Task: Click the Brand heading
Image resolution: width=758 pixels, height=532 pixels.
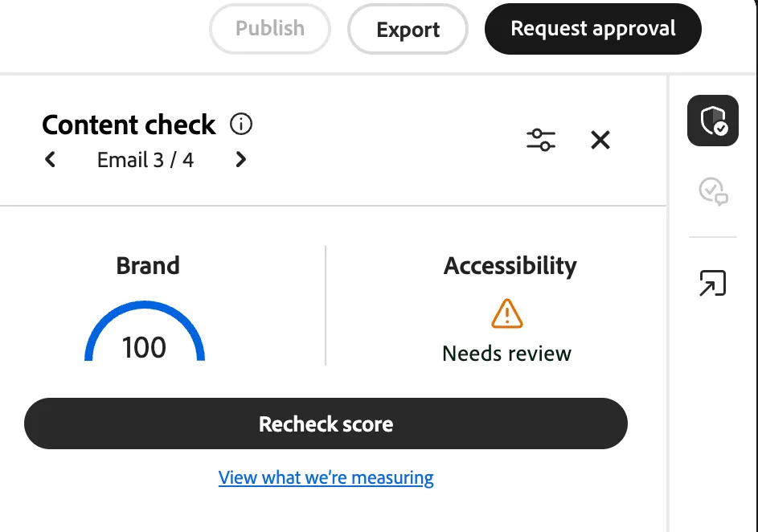Action: [148, 265]
